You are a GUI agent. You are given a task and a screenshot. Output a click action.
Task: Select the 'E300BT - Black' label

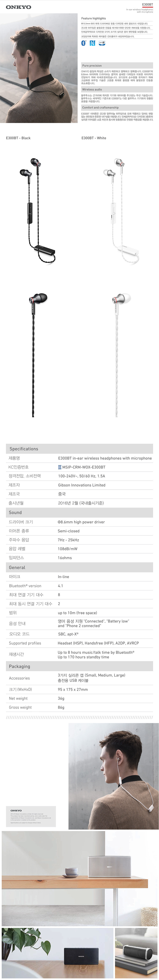(18, 138)
